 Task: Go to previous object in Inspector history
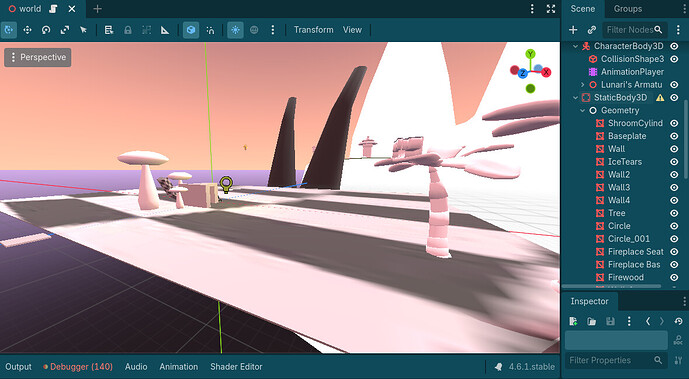pos(648,321)
